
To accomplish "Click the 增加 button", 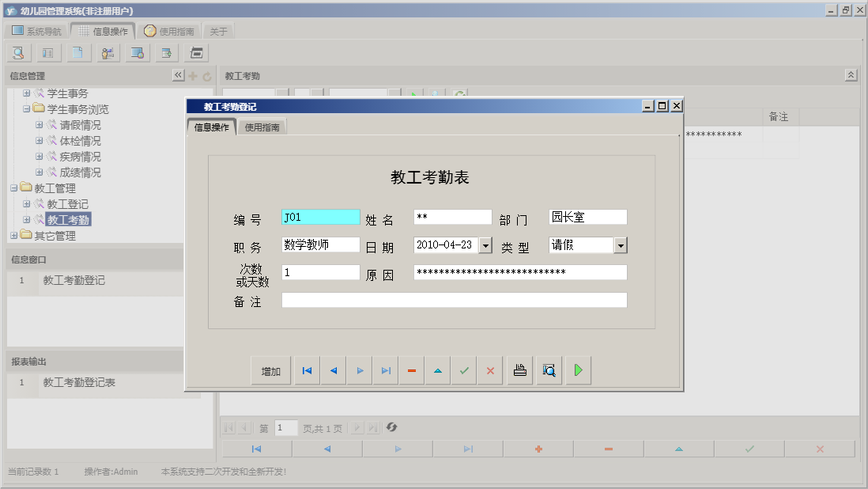I will point(271,371).
